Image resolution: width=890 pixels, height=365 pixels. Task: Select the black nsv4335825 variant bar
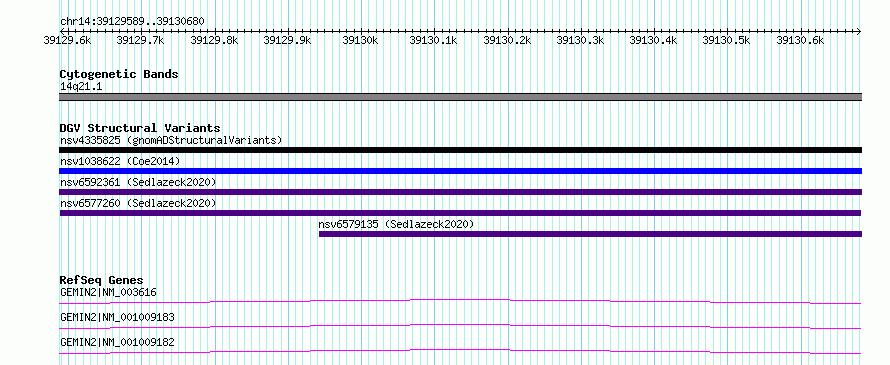[460, 150]
